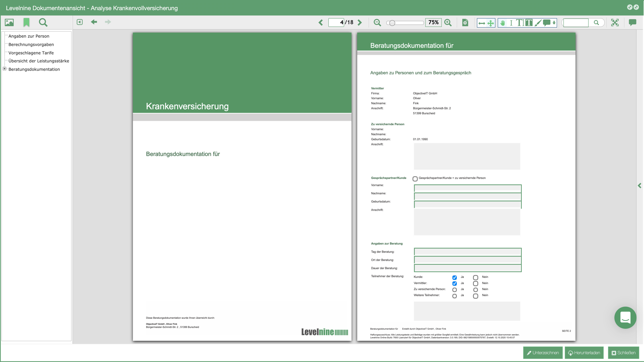Expand the right side panel chevron
The width and height of the screenshot is (644, 362).
[x=640, y=186]
